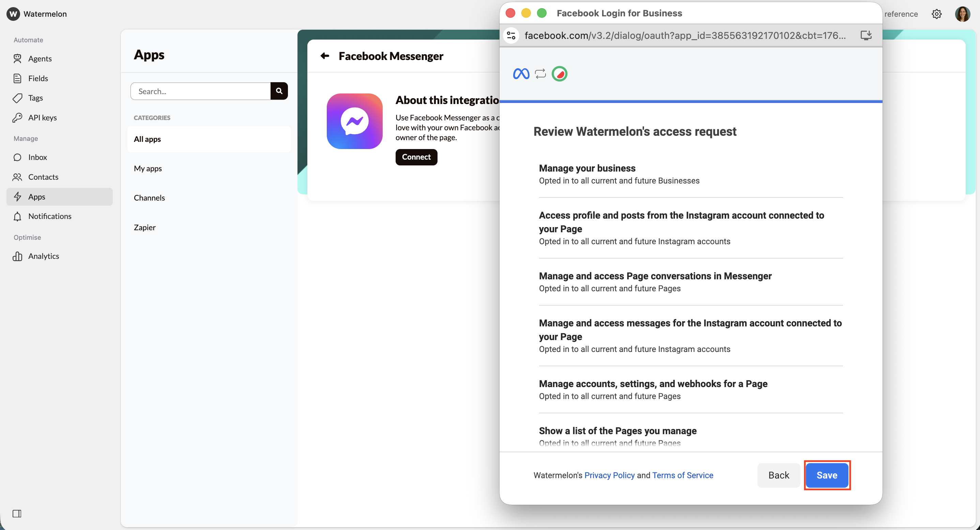The width and height of the screenshot is (980, 530).
Task: Click Connect on the Messenger integration
Action: (x=416, y=157)
